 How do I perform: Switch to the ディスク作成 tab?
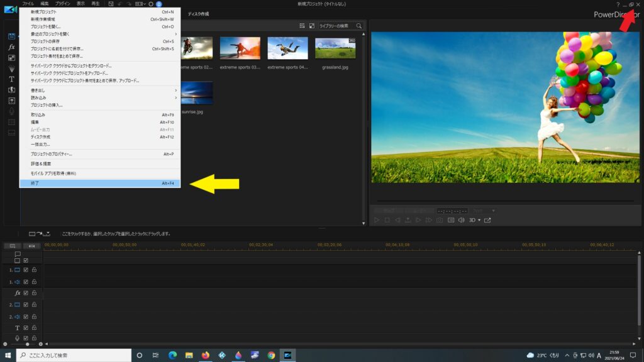(198, 14)
